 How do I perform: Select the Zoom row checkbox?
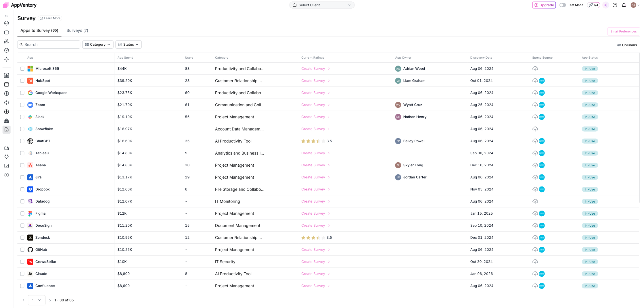[22, 105]
